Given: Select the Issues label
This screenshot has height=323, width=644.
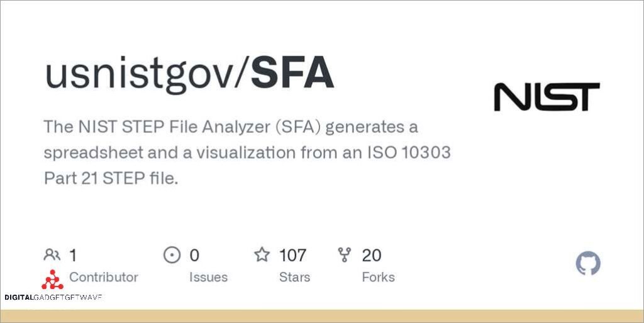Looking at the screenshot, I should pos(208,277).
